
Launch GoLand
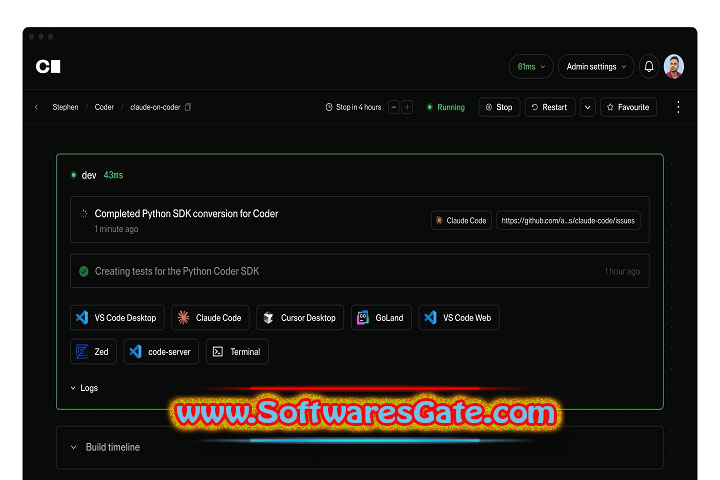381,317
